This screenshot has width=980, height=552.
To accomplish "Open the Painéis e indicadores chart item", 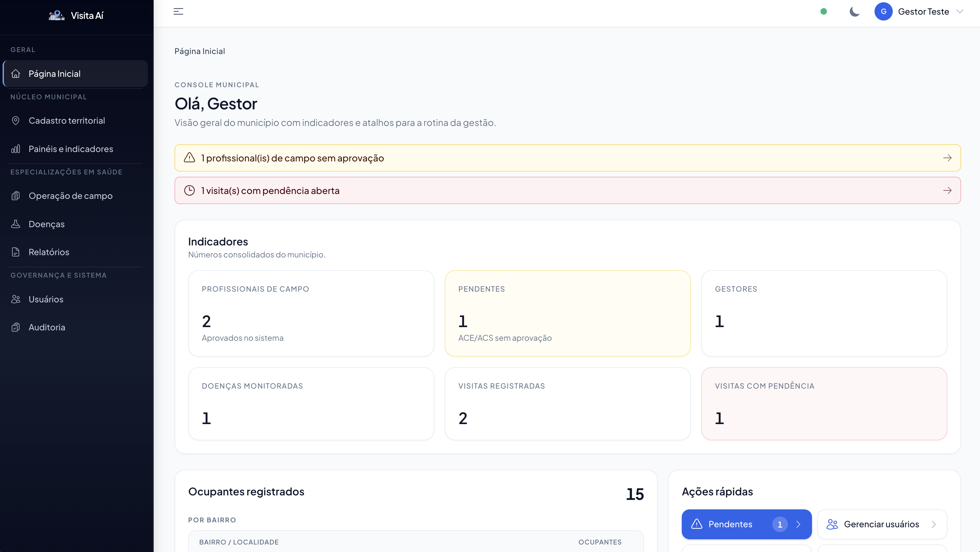I will [71, 149].
